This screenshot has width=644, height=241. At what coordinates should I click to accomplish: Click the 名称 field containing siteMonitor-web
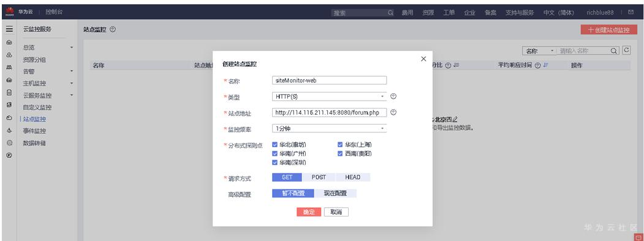330,80
